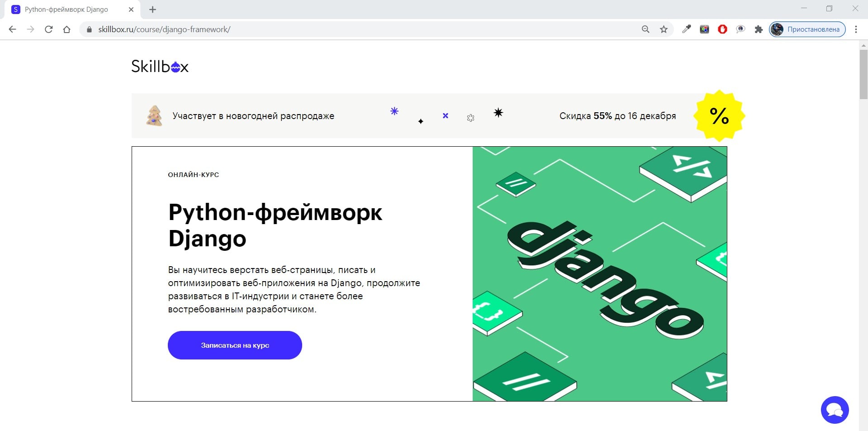
Task: Close the Python-фреймворк Django tab
Action: click(131, 10)
